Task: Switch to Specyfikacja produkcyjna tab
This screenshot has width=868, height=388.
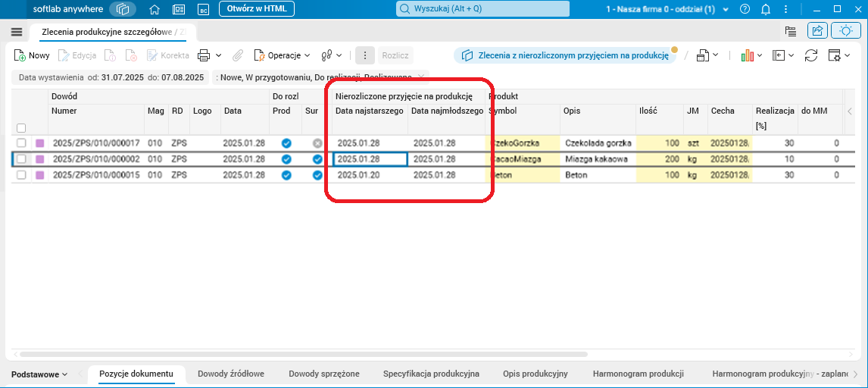Action: [x=431, y=374]
